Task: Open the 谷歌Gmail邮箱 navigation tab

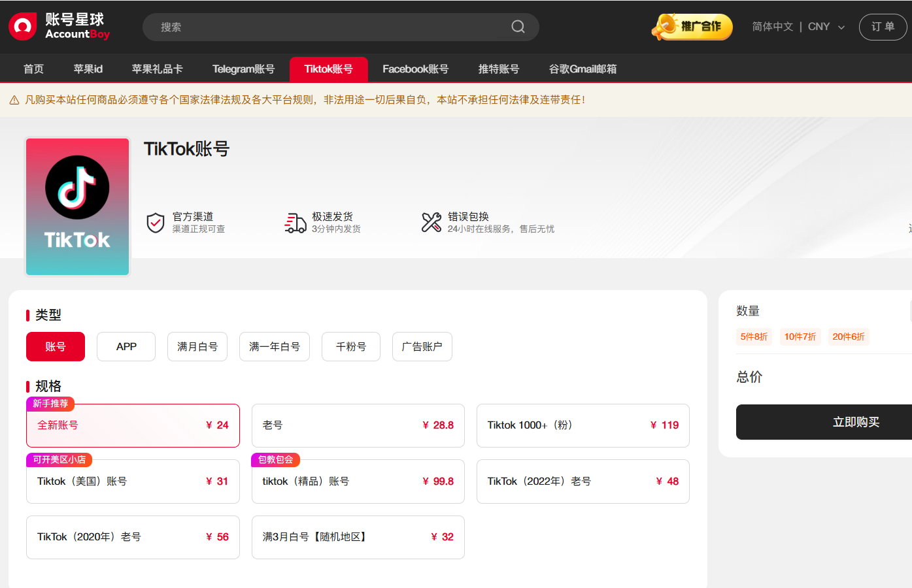Action: tap(583, 69)
